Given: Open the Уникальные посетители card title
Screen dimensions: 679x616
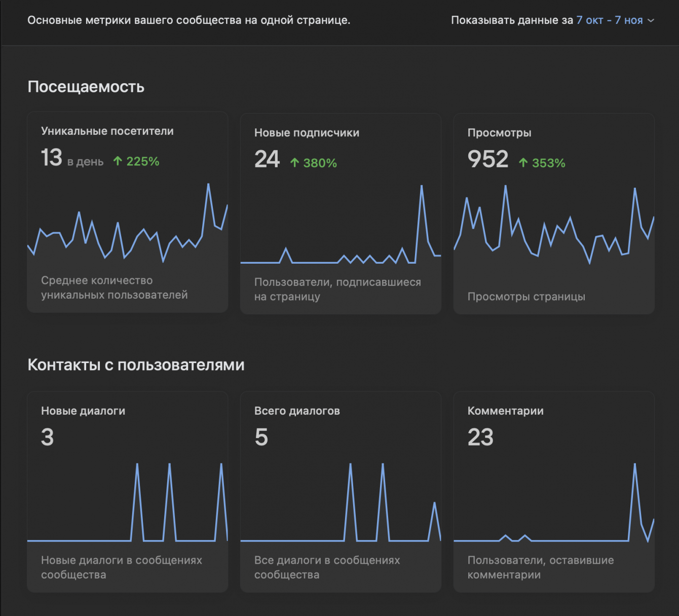Looking at the screenshot, I should (107, 131).
